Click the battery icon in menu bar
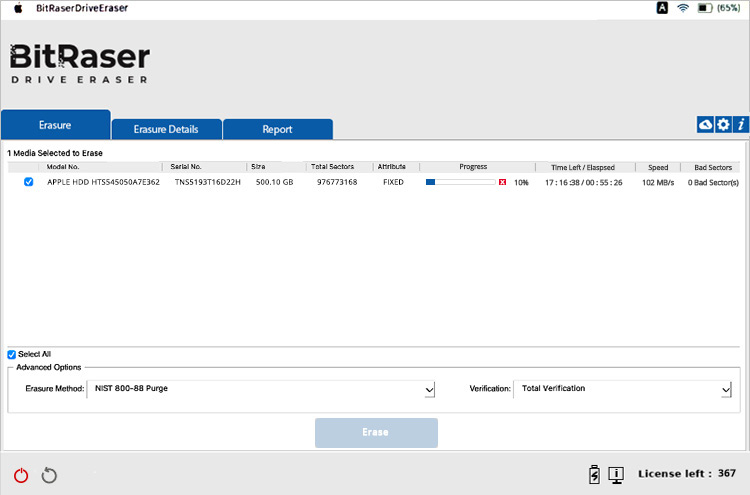 705,8
